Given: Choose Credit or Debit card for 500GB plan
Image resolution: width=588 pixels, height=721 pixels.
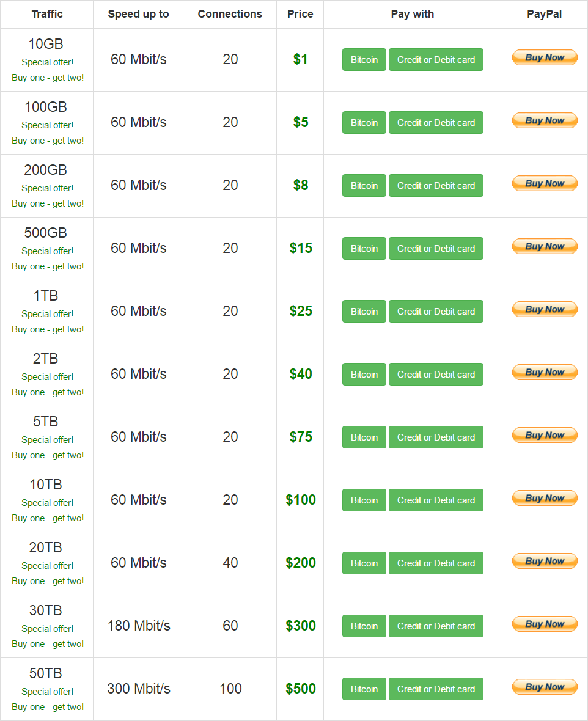Looking at the screenshot, I should pyautogui.click(x=436, y=249).
